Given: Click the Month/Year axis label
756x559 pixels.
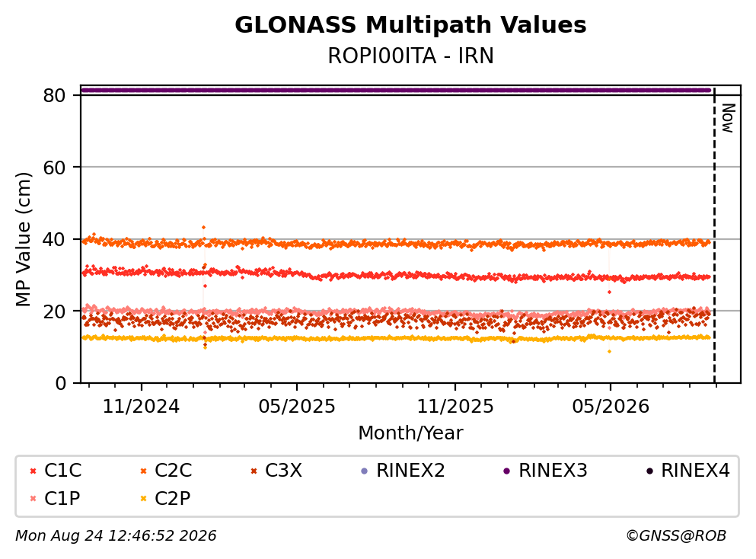Looking at the screenshot, I should tap(410, 433).
